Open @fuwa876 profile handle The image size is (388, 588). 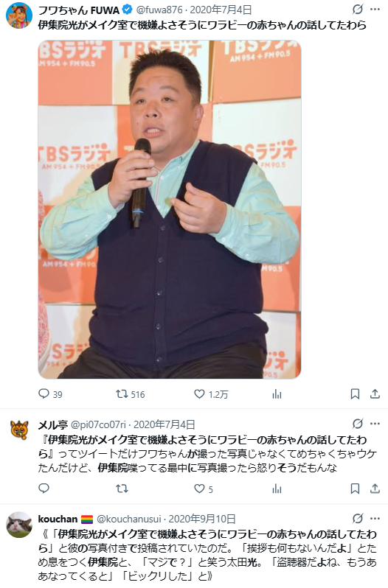tap(159, 10)
